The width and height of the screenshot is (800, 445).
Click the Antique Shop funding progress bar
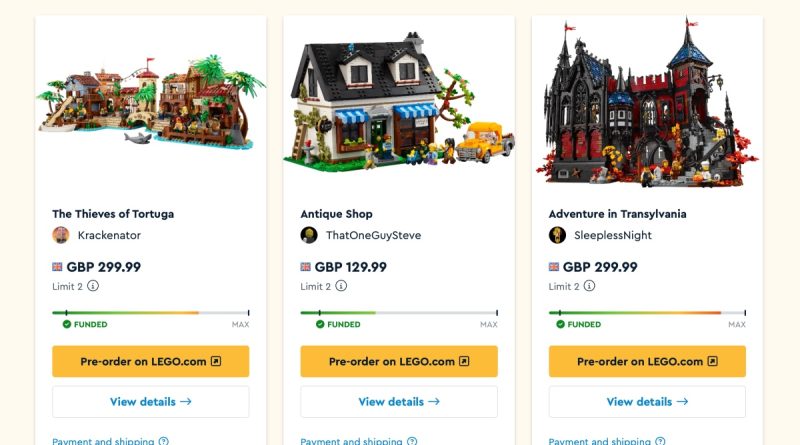coord(398,313)
